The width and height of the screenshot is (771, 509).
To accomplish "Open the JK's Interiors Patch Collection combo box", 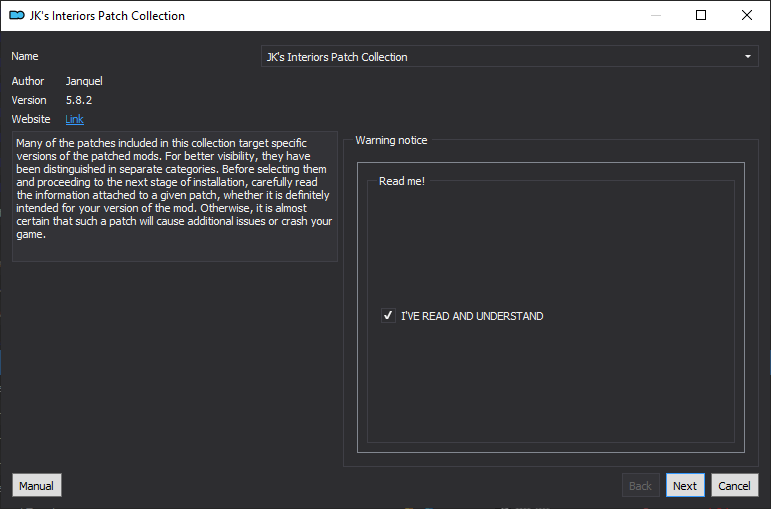I will pyautogui.click(x=509, y=57).
